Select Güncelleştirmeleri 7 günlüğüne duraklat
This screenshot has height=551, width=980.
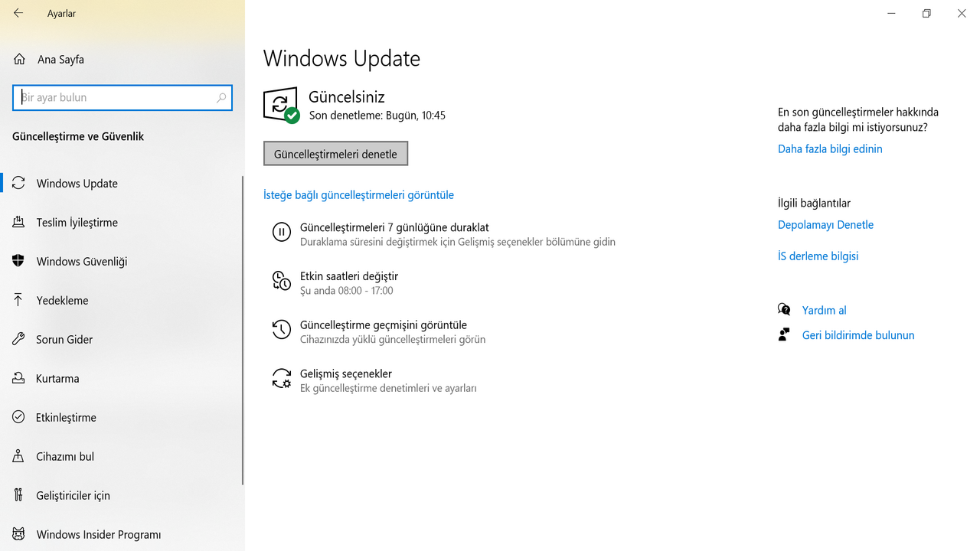(x=444, y=234)
